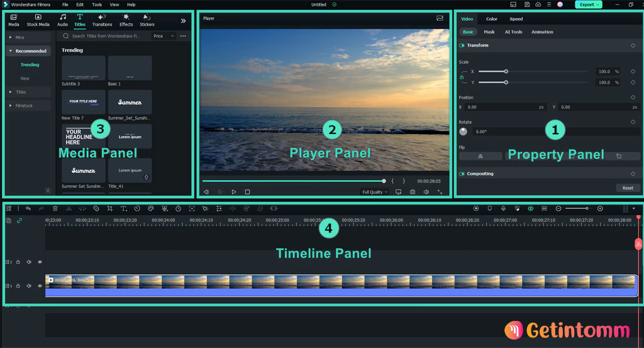This screenshot has width=644, height=348.
Task: Mute audio on track 1
Action: 29,286
